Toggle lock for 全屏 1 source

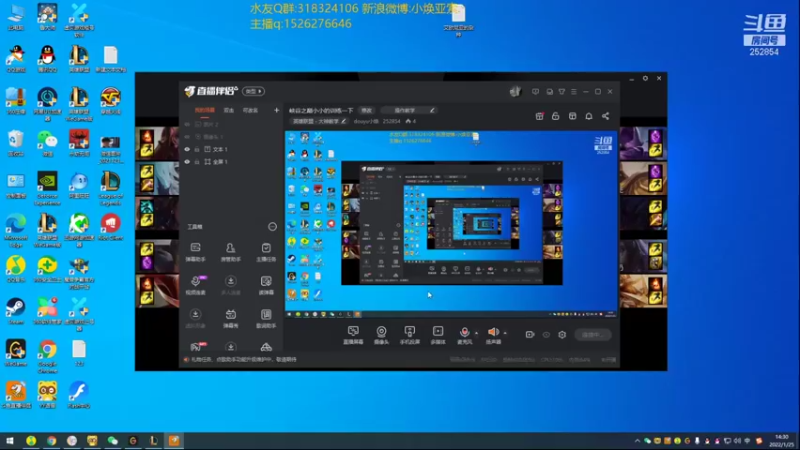tap(197, 162)
